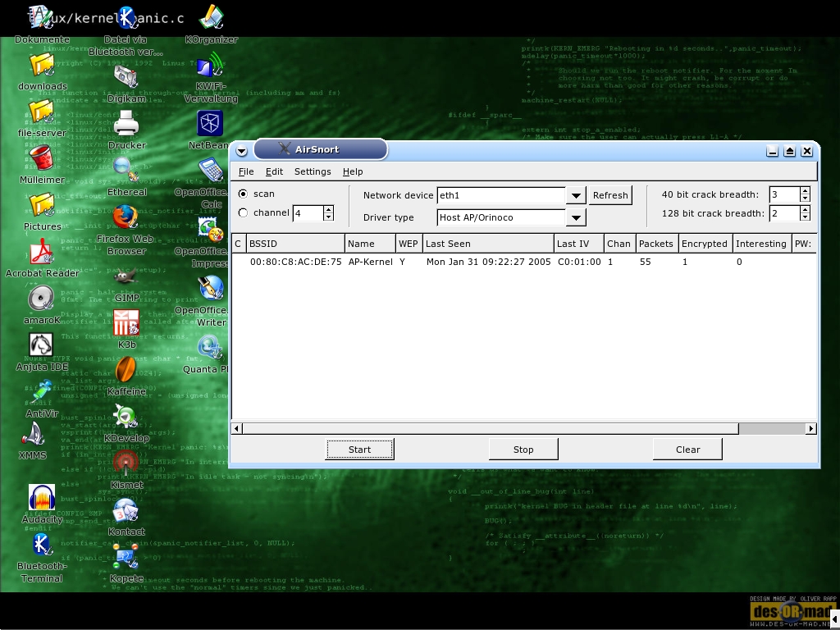Open KWiFi-Verwaltung desktop icon
The height and width of the screenshot is (630, 840).
point(211,64)
